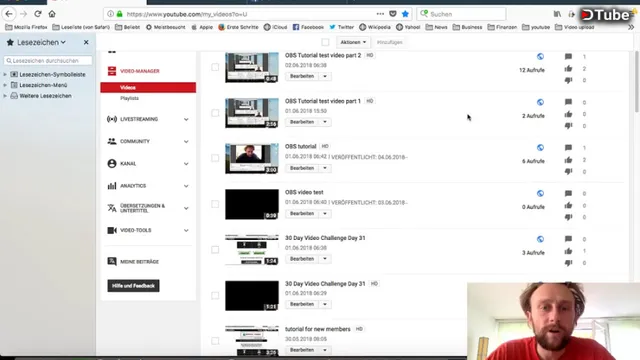Image resolution: width=640 pixels, height=360 pixels.
Task: Select checkbox for tutorial for new members
Action: [215, 340]
